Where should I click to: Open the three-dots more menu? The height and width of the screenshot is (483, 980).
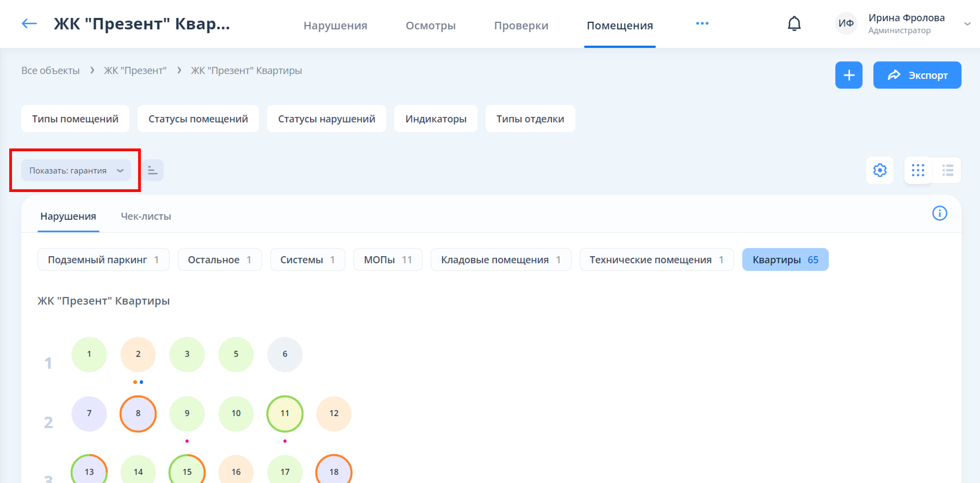point(702,24)
